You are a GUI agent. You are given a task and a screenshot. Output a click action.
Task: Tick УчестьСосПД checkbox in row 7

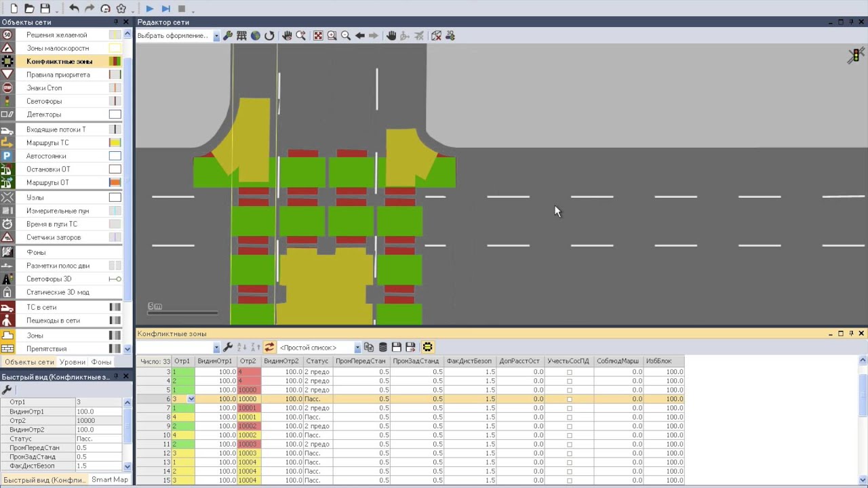(570, 408)
